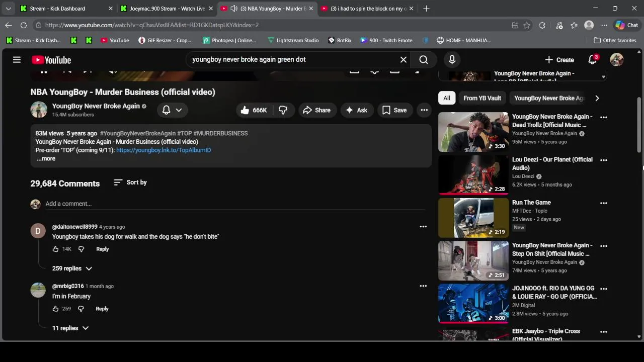
Task: Select YoungBoy Never Broke Again chip
Action: [548, 98]
